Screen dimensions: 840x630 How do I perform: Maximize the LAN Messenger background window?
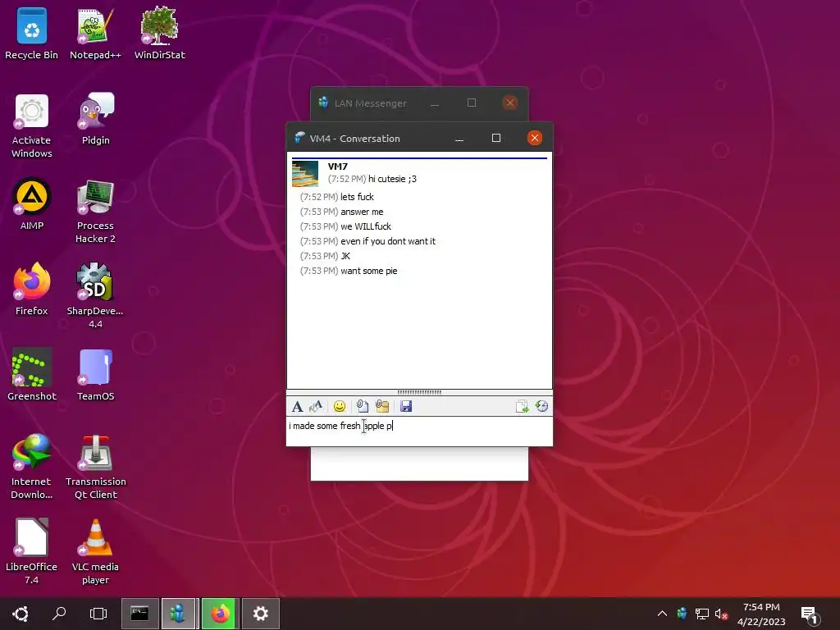(x=472, y=103)
